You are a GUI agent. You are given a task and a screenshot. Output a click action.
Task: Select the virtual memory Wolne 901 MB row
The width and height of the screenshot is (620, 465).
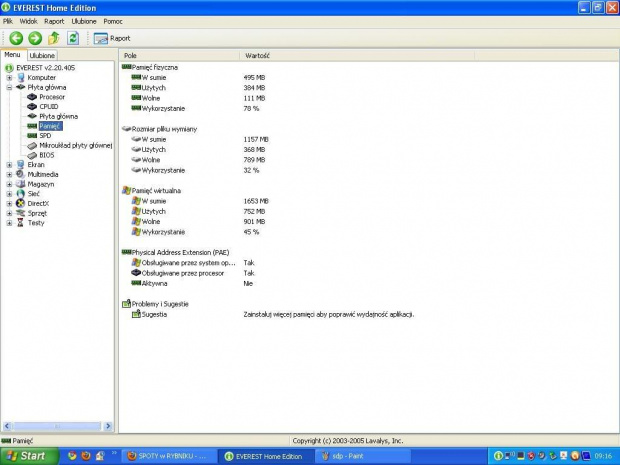(198, 222)
